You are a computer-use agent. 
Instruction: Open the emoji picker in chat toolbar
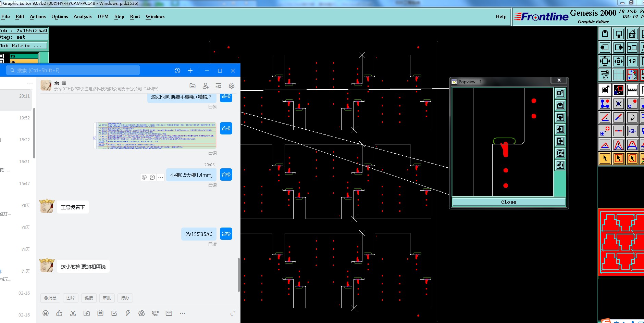[x=46, y=313]
